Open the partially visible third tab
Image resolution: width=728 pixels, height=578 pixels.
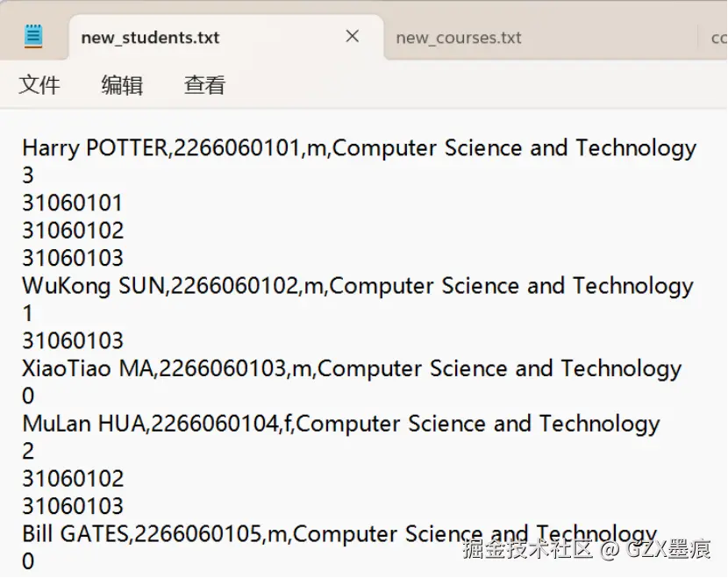point(717,38)
